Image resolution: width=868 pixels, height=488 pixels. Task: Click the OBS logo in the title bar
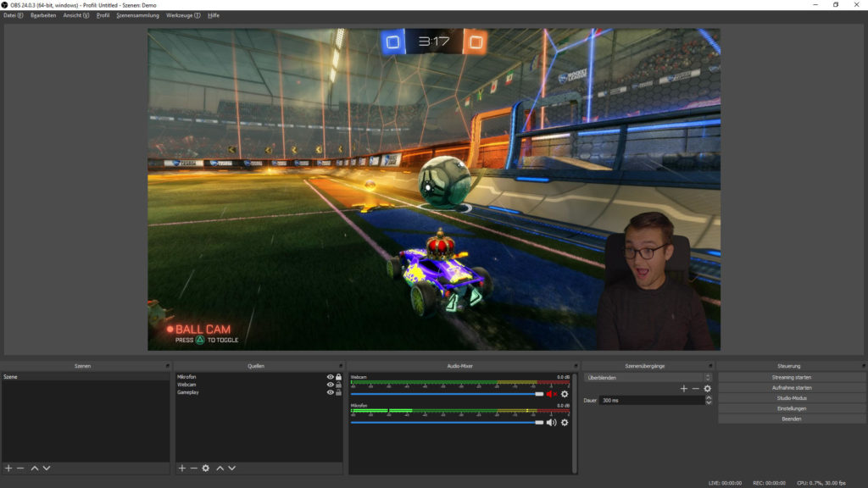(4, 5)
